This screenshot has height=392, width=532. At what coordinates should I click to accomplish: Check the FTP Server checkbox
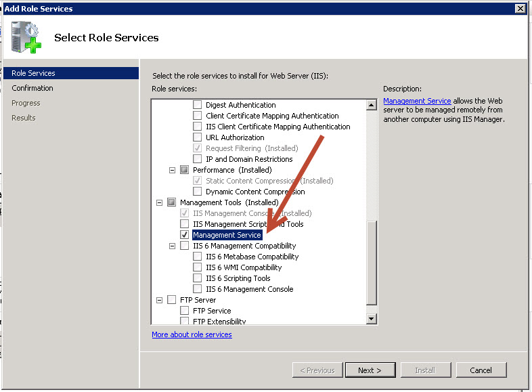pos(171,300)
